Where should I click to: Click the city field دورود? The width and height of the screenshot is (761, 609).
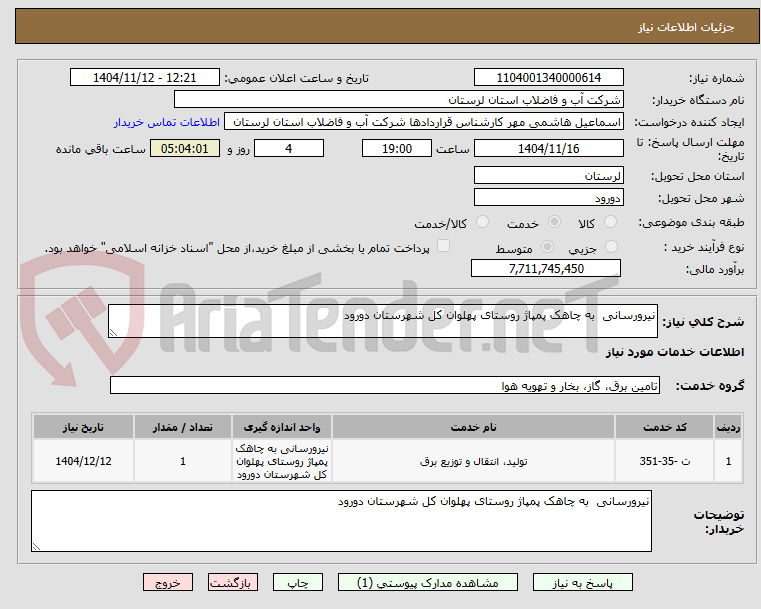tap(548, 198)
